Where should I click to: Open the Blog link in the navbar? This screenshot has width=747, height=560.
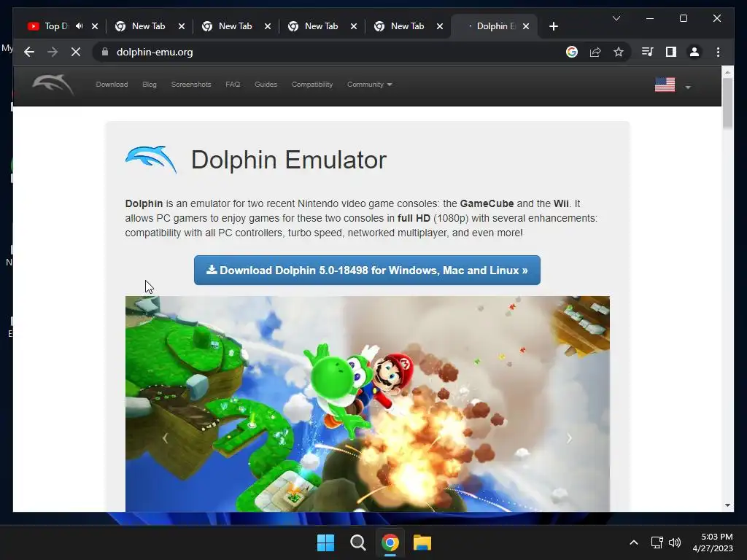(149, 85)
